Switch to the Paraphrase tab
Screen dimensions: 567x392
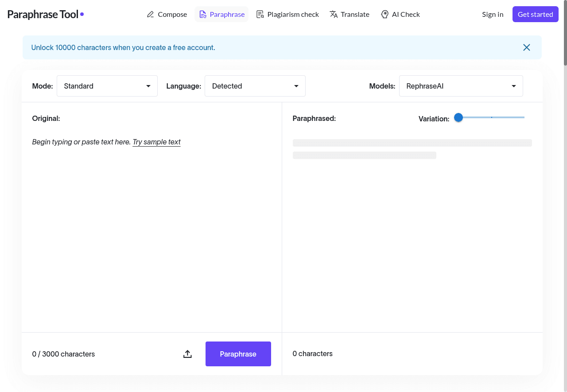[x=221, y=14]
